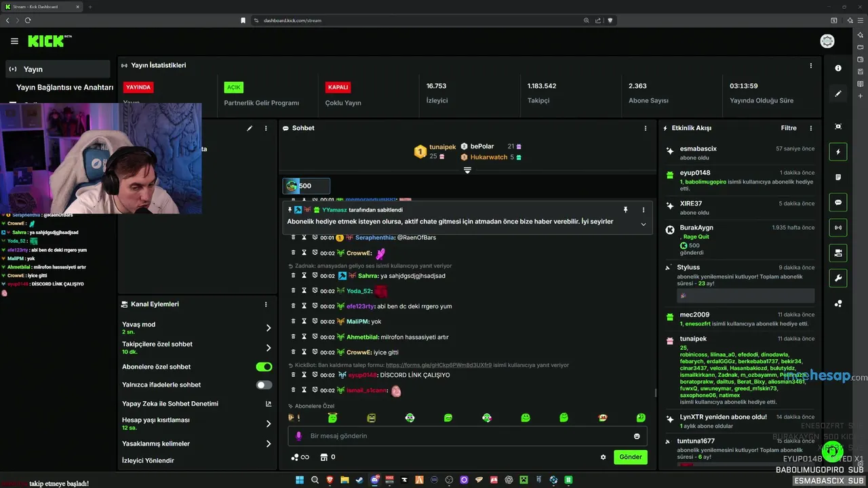Open chat settings gear icon

(x=603, y=457)
